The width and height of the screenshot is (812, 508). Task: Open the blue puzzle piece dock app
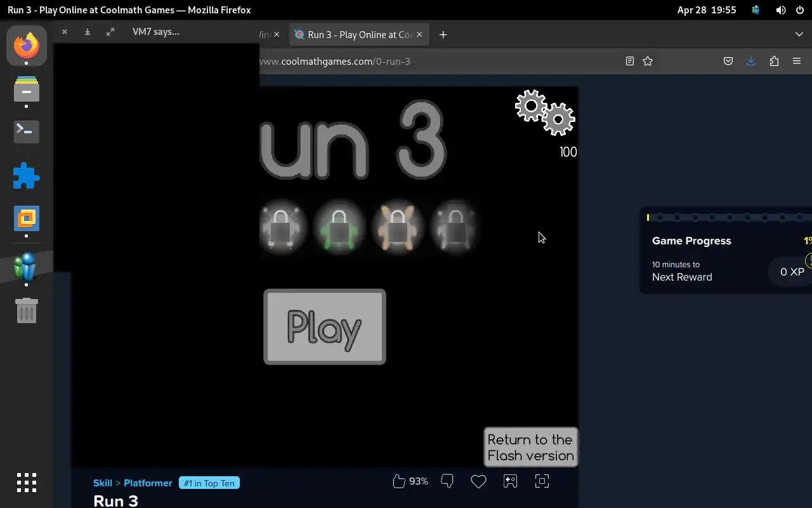pos(27,176)
